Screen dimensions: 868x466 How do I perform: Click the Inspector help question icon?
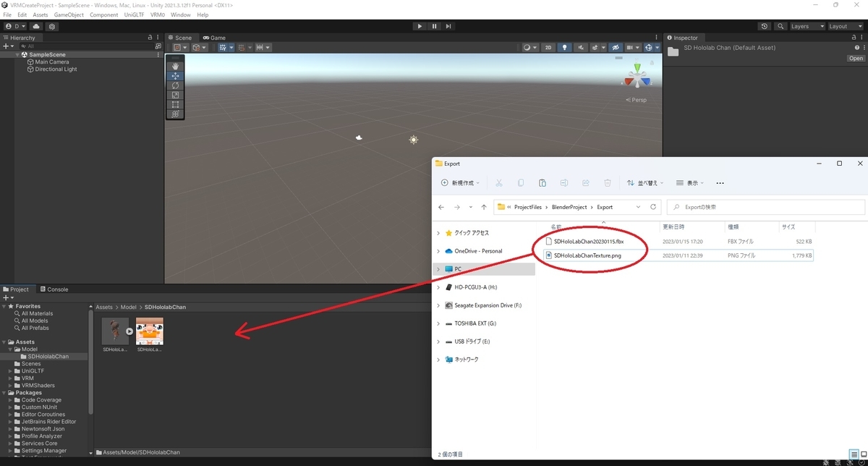click(x=856, y=48)
